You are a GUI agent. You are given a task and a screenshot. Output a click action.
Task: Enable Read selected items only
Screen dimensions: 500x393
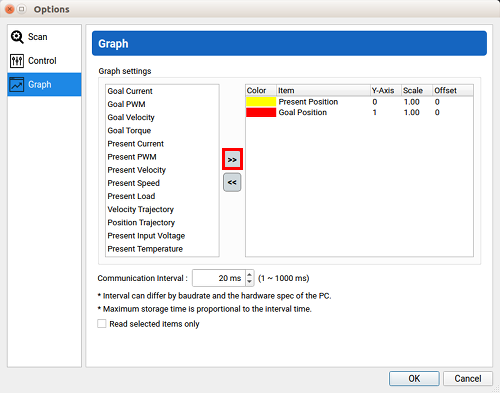[x=102, y=324]
